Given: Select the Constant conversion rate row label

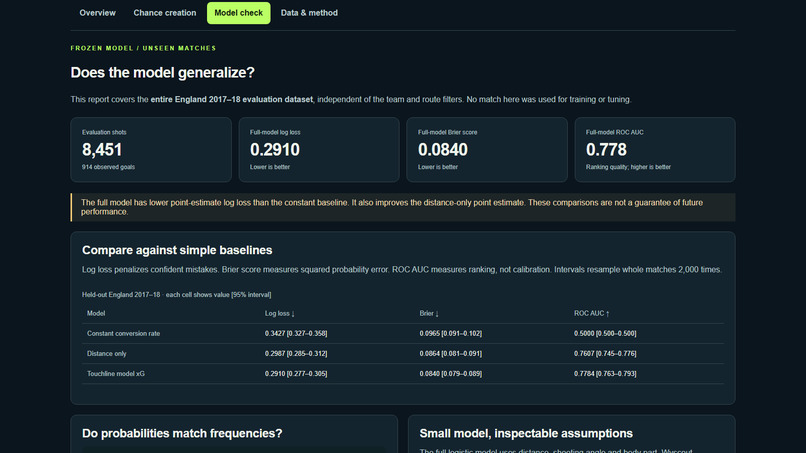Looking at the screenshot, I should (x=123, y=333).
